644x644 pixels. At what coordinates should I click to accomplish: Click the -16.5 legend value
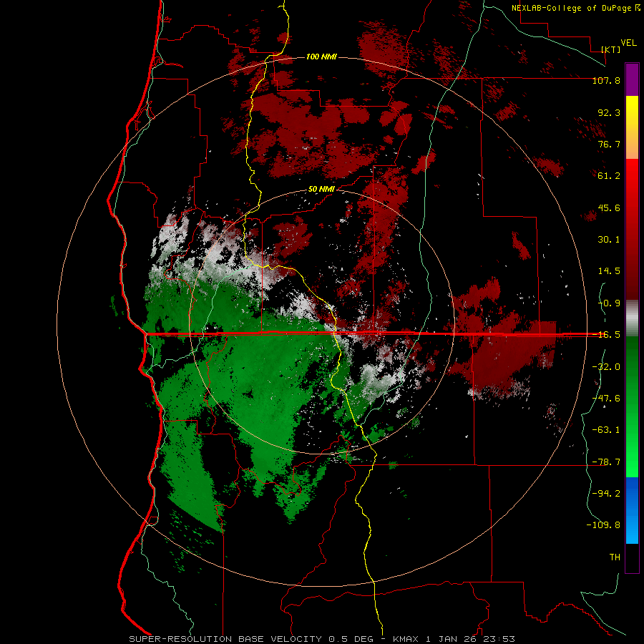click(x=606, y=335)
